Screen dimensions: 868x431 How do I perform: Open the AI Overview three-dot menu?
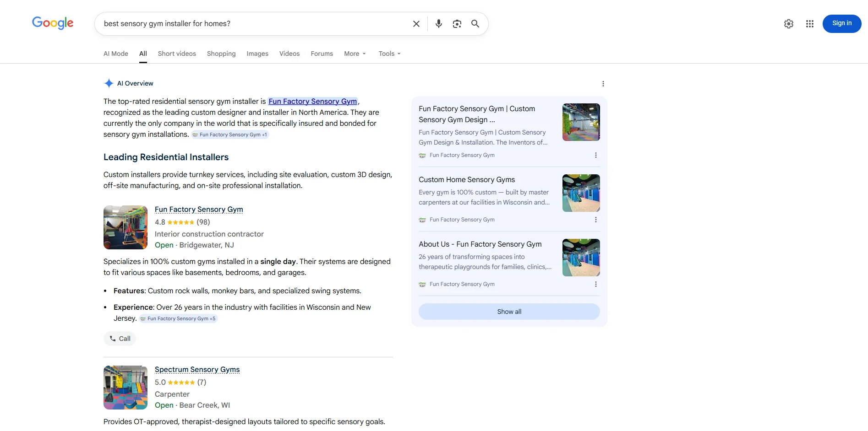(603, 84)
